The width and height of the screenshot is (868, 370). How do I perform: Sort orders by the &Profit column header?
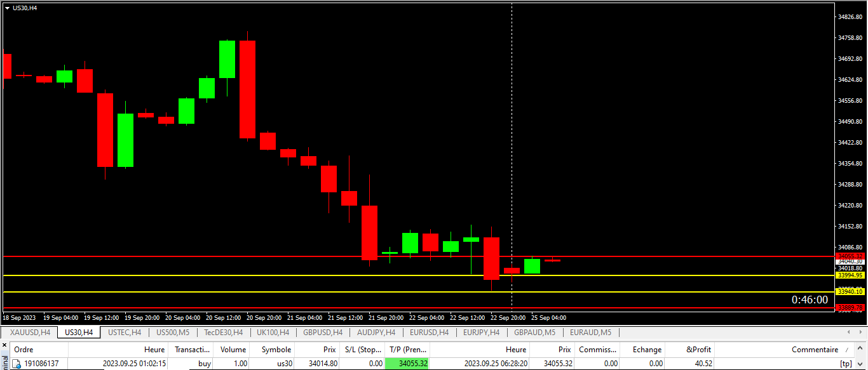pyautogui.click(x=700, y=350)
